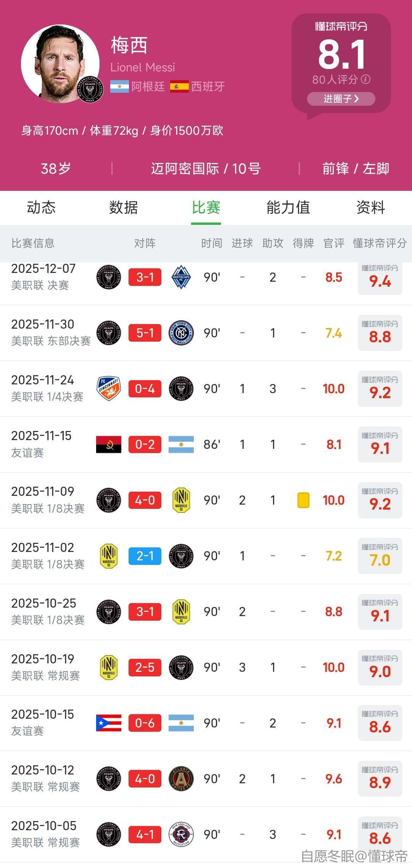Tap 迈阿密国际 / 10号 team link
Viewport: 412px width, 868px height.
206,168
